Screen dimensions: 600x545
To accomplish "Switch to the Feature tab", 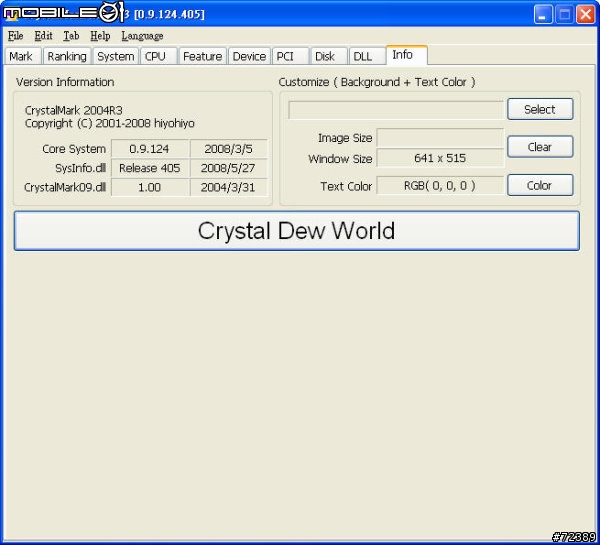I will tap(202, 56).
